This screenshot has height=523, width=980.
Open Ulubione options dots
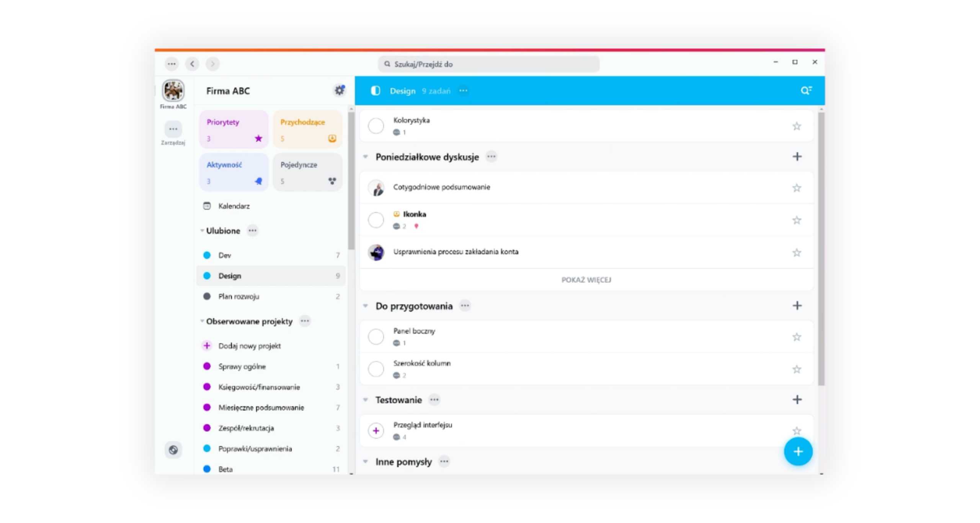252,230
